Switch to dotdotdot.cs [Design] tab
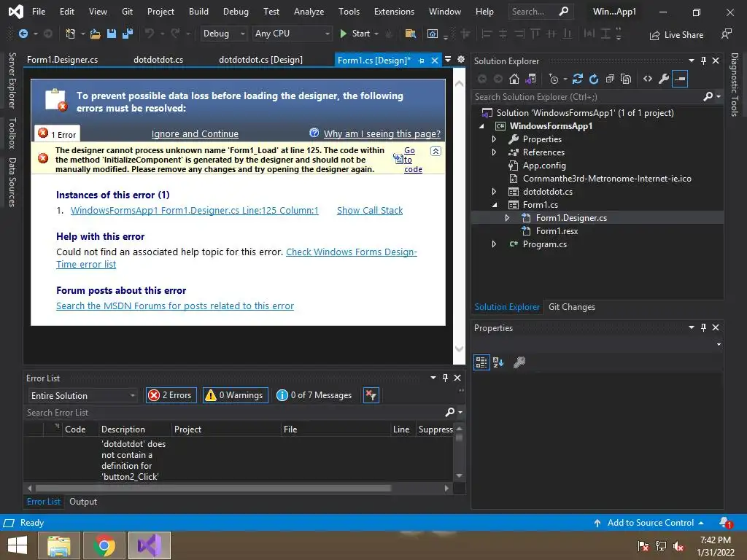Image resolution: width=747 pixels, height=560 pixels. coord(260,60)
